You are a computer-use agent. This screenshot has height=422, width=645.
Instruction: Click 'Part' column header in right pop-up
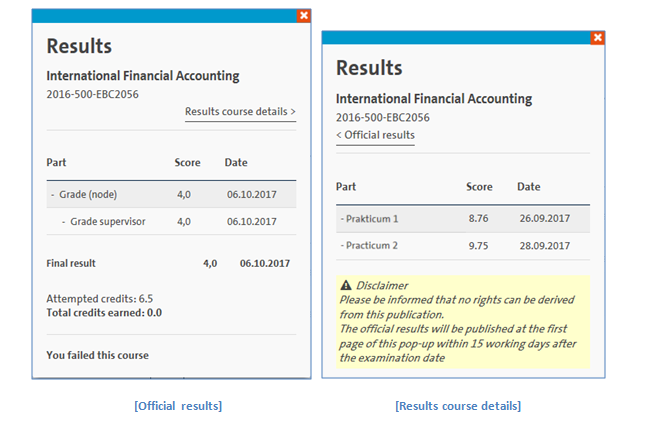pos(346,187)
